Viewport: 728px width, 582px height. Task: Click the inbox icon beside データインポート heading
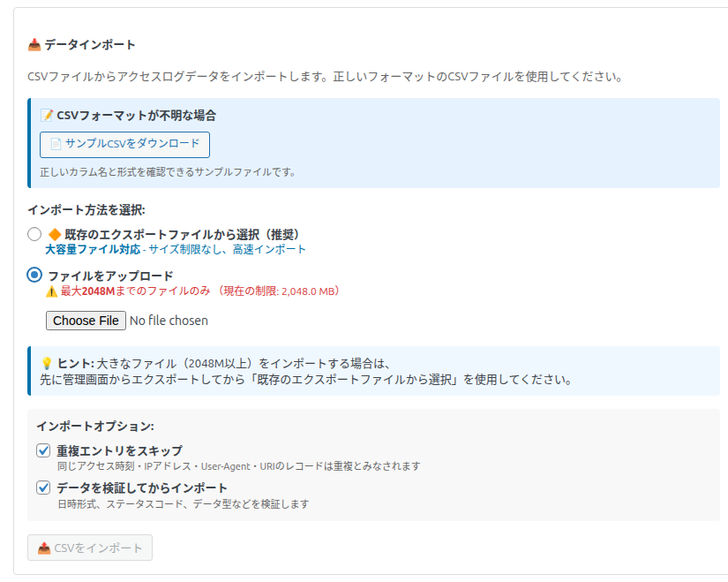(x=34, y=45)
